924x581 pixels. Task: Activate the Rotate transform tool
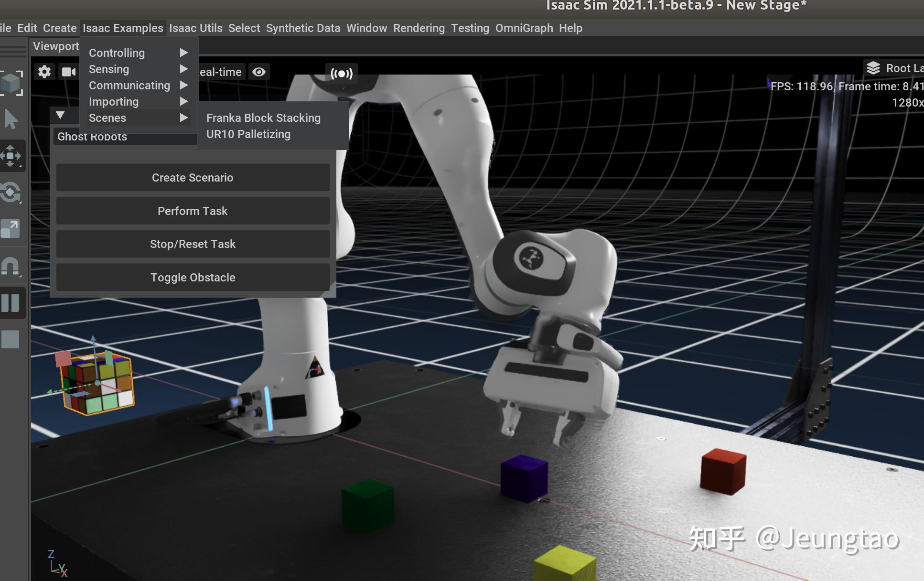click(11, 193)
